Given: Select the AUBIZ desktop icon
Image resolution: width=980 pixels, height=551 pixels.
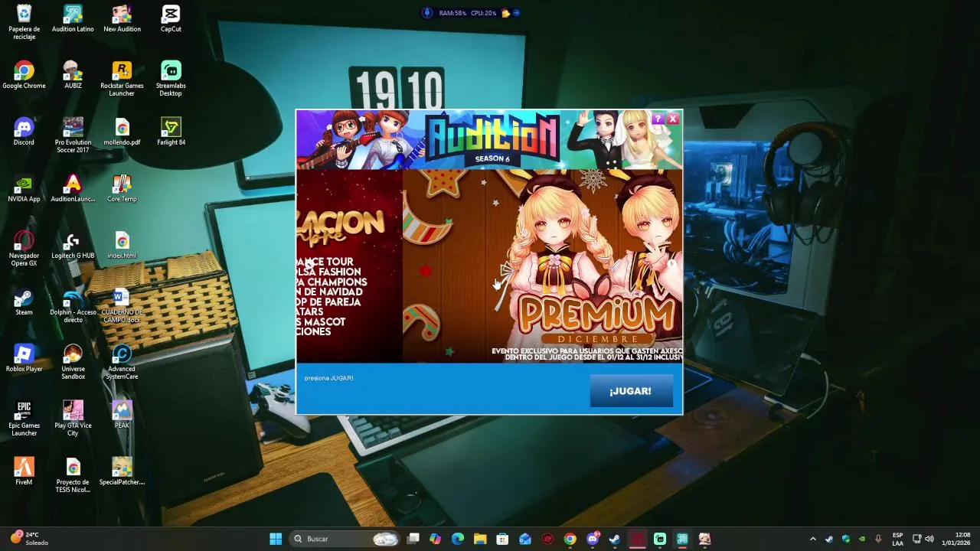Looking at the screenshot, I should point(73,75).
